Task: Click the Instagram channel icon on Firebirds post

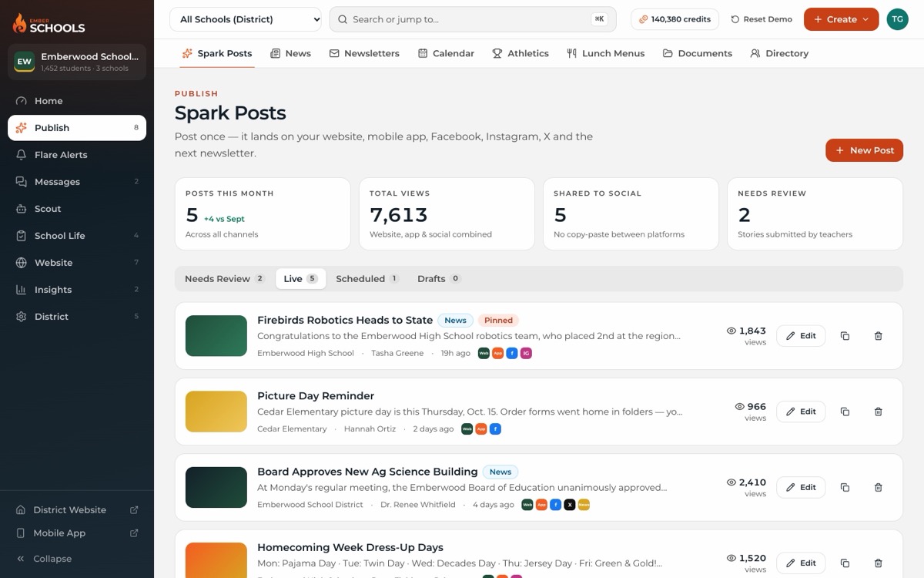Action: [x=526, y=354]
